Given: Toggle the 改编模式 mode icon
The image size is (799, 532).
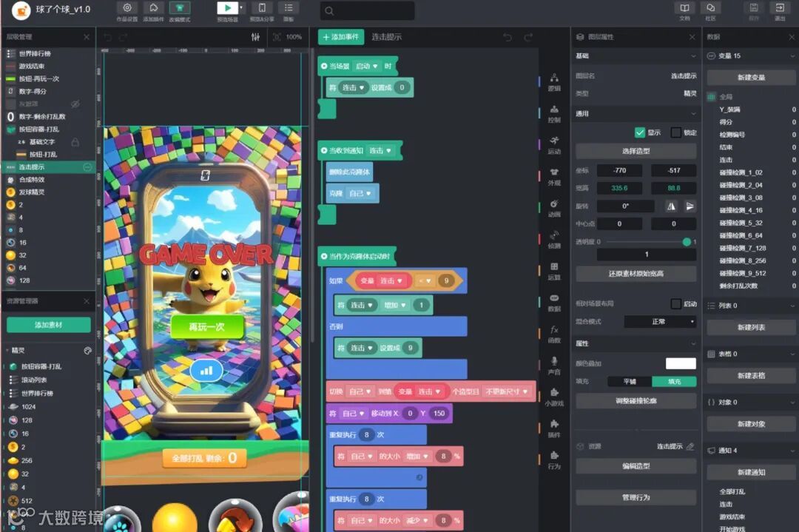Looking at the screenshot, I should click(180, 8).
